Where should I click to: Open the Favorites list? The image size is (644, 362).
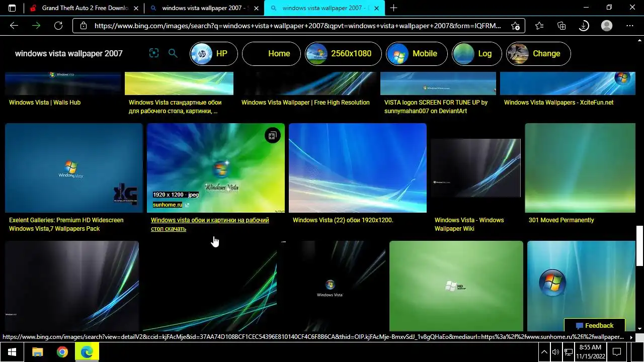click(x=539, y=26)
